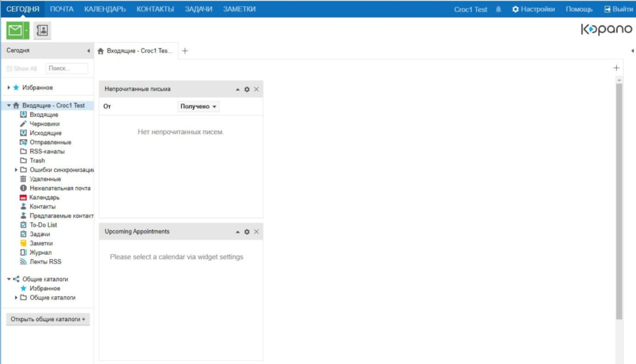The image size is (636, 364).
Task: Select the Входящие - Croc1 Tes... tab
Action: (136, 51)
